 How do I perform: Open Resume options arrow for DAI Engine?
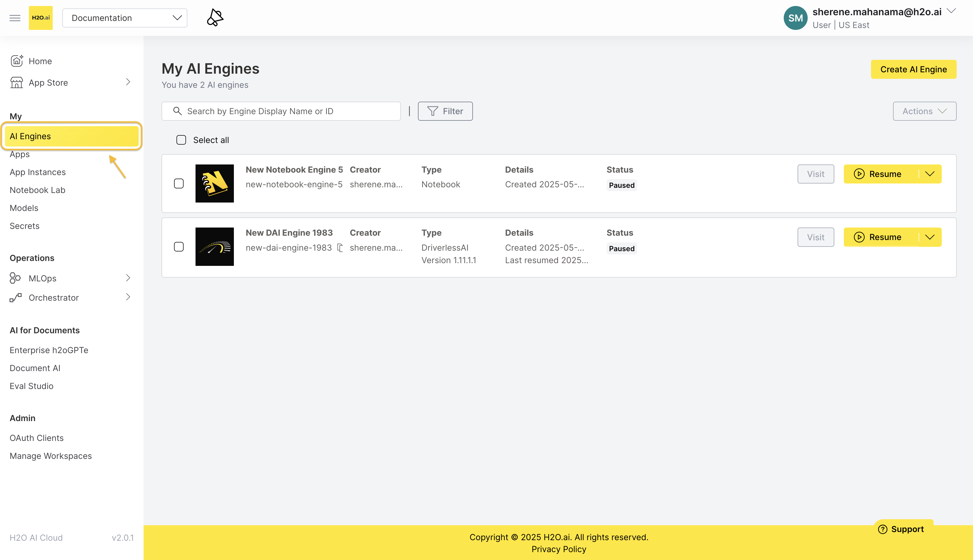coord(930,237)
